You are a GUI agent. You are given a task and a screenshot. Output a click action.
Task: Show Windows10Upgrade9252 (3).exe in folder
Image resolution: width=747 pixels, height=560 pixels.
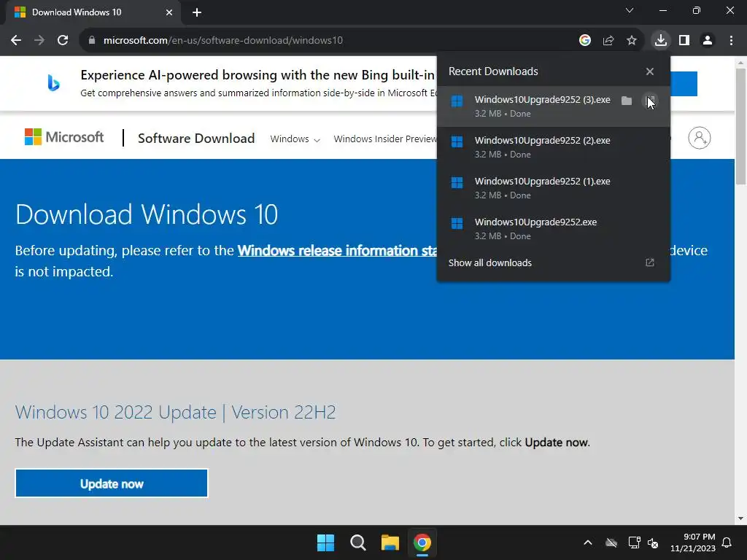(x=627, y=101)
